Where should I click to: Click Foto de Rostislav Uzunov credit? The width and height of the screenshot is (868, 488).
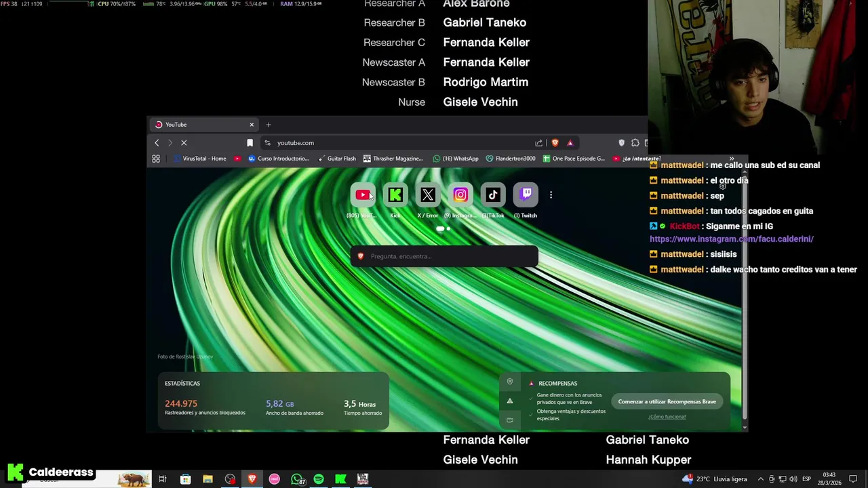[x=185, y=357]
